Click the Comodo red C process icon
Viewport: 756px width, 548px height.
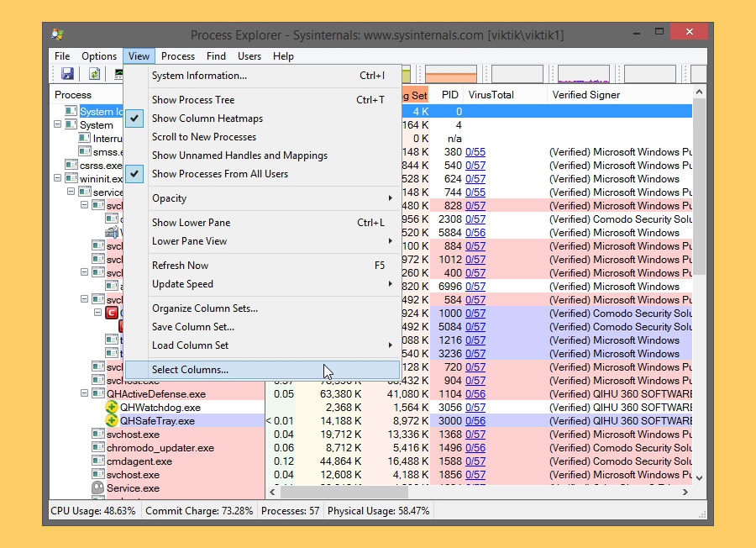click(112, 313)
